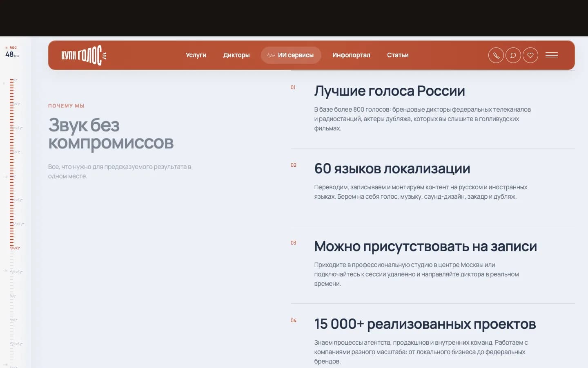Screen dimensions: 588x368
Task: Click the number 03 marker
Action: point(293,243)
